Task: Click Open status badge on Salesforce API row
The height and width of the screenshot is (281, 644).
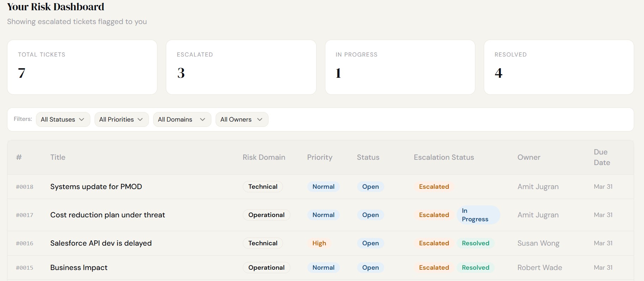Action: tap(371, 243)
